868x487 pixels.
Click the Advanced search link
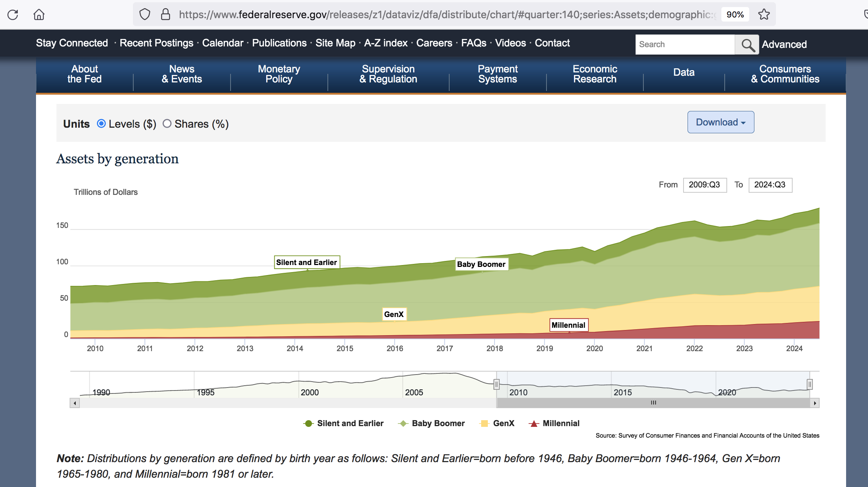coord(784,45)
